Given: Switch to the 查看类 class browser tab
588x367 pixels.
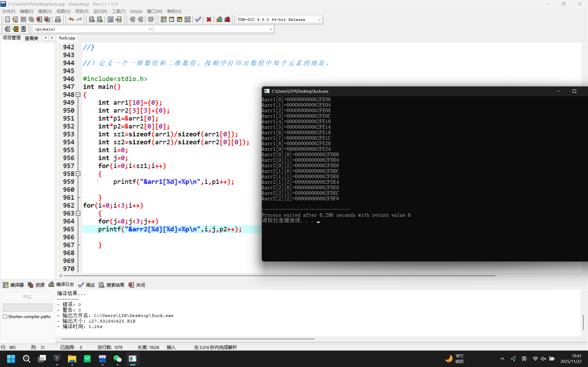Looking at the screenshot, I should pyautogui.click(x=32, y=38).
